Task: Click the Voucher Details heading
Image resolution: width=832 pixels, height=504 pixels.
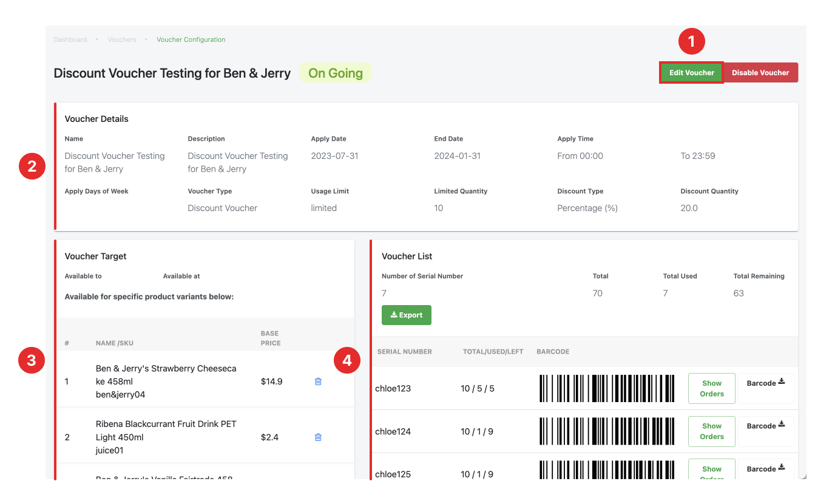Action: (x=96, y=119)
